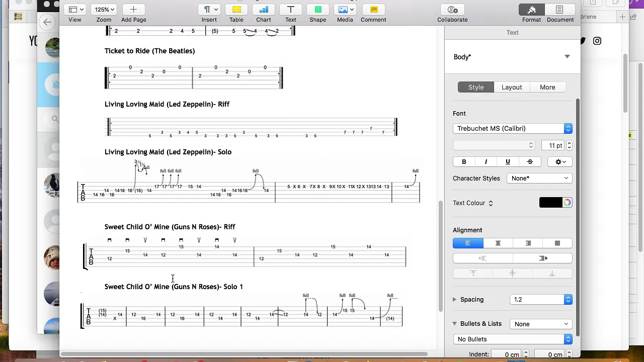The height and width of the screenshot is (362, 644).
Task: Align text to bottom vertically
Action: pos(552,273)
